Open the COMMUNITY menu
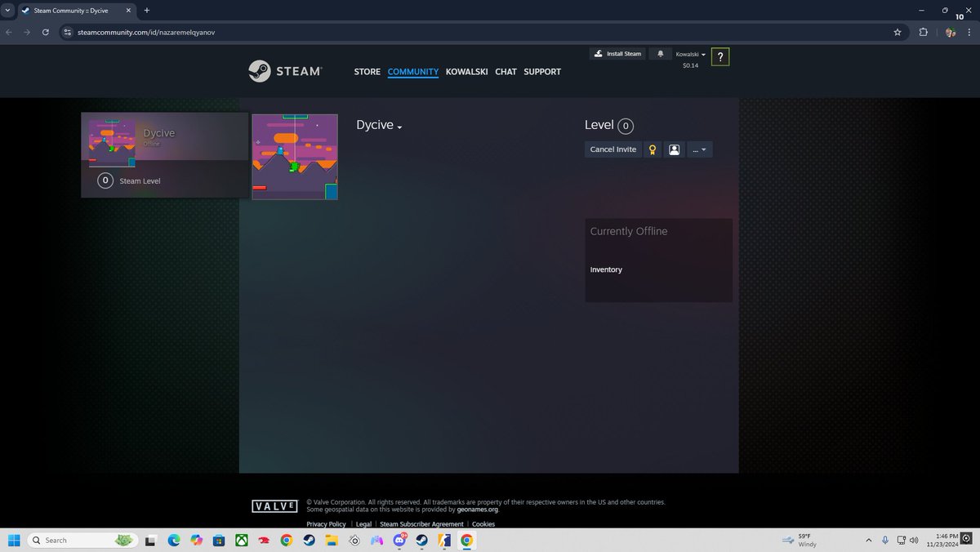Screen dimensions: 980x552 [x=413, y=72]
